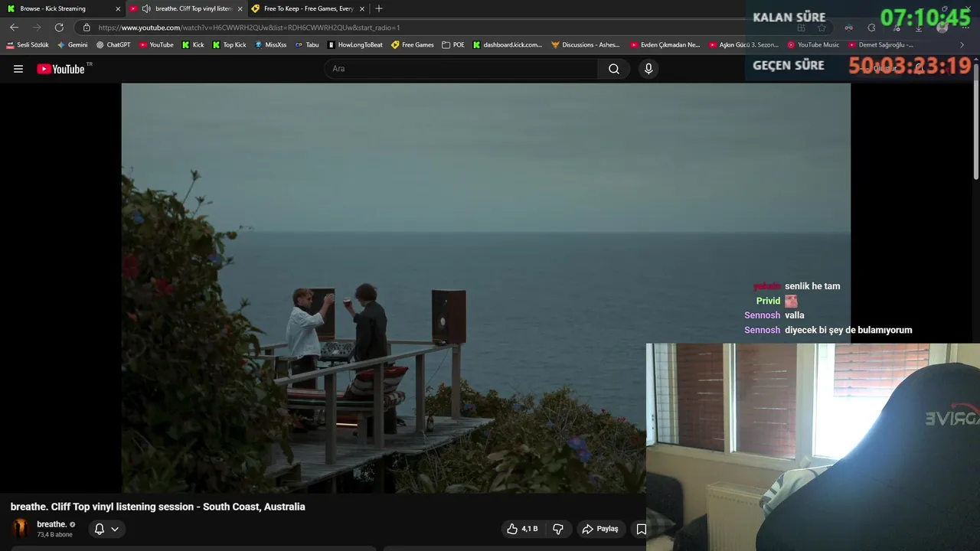This screenshot has width=980, height=551.
Task: Bookmark this page with the star icon
Action: [822, 28]
